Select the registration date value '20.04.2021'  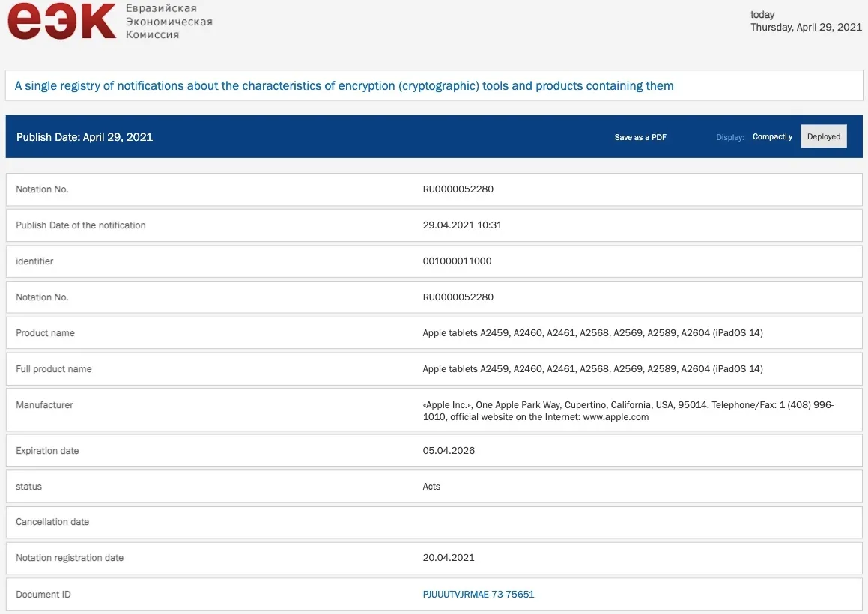point(449,558)
